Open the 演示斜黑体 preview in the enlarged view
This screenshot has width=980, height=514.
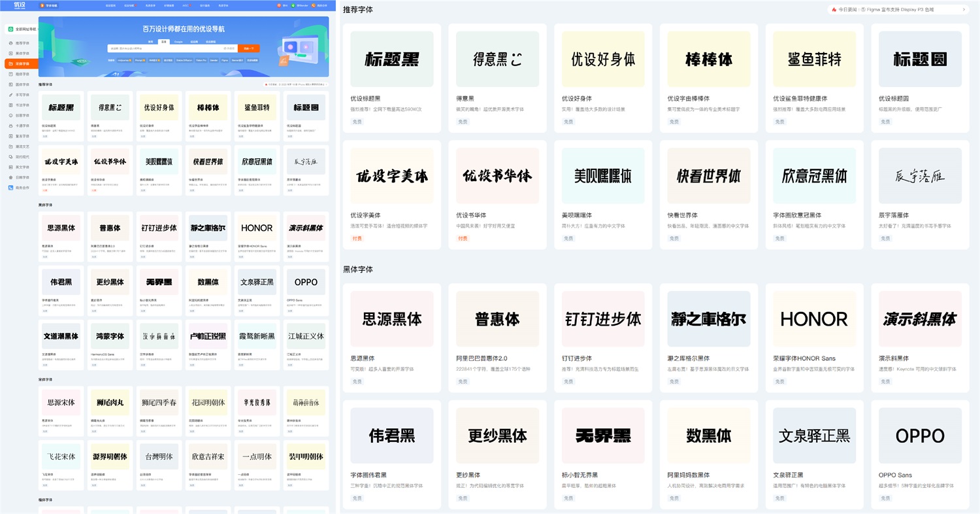pos(920,319)
